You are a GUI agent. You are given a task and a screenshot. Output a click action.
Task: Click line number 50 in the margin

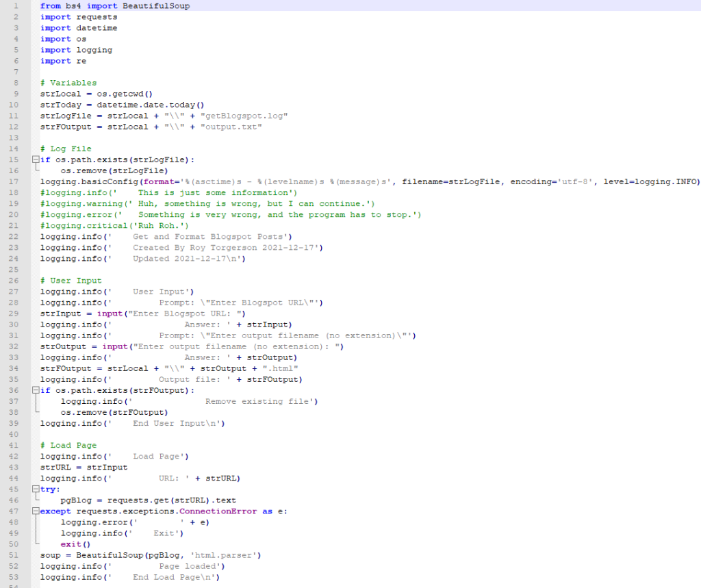16,544
